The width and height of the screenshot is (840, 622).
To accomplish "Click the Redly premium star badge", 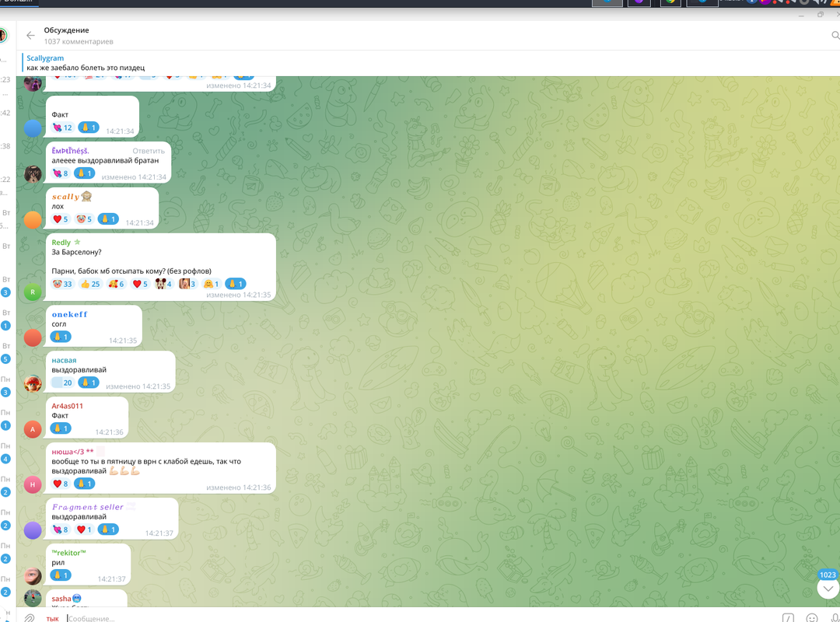I will pos(77,242).
